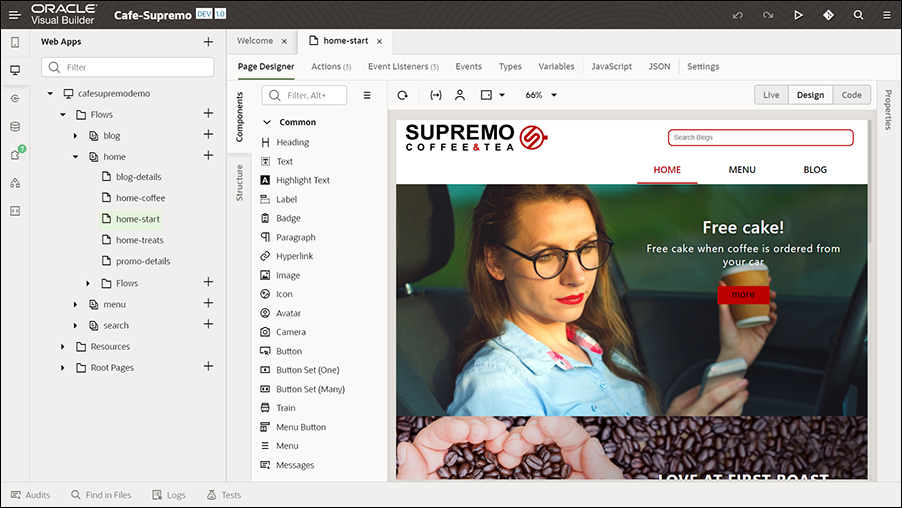Click the components Filter, Alt+ field
902x508 pixels.
click(x=304, y=95)
